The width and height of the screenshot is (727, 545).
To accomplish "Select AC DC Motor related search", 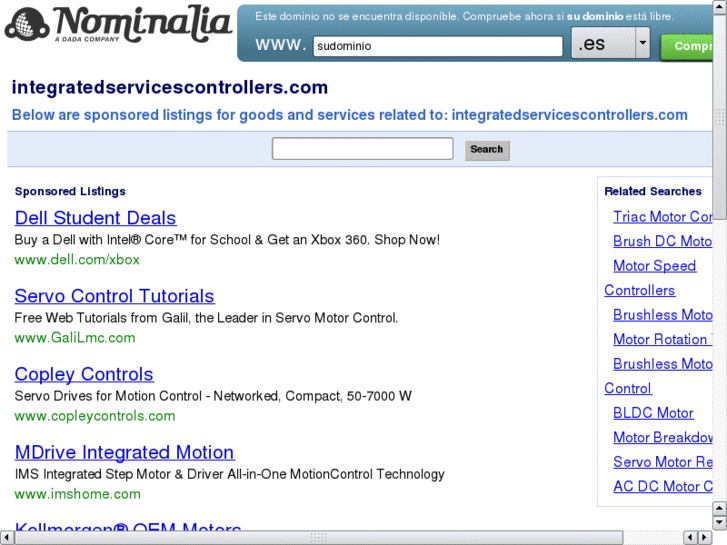I will [663, 487].
